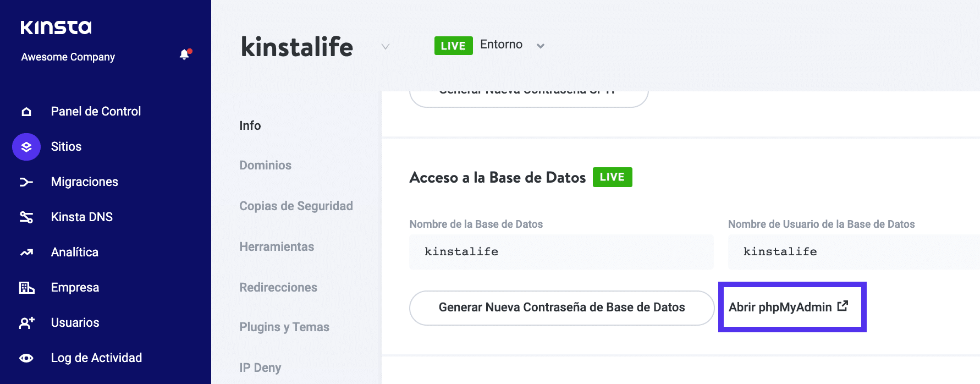This screenshot has width=980, height=384.
Task: Switch to Copias de Seguridad section
Action: (x=296, y=206)
